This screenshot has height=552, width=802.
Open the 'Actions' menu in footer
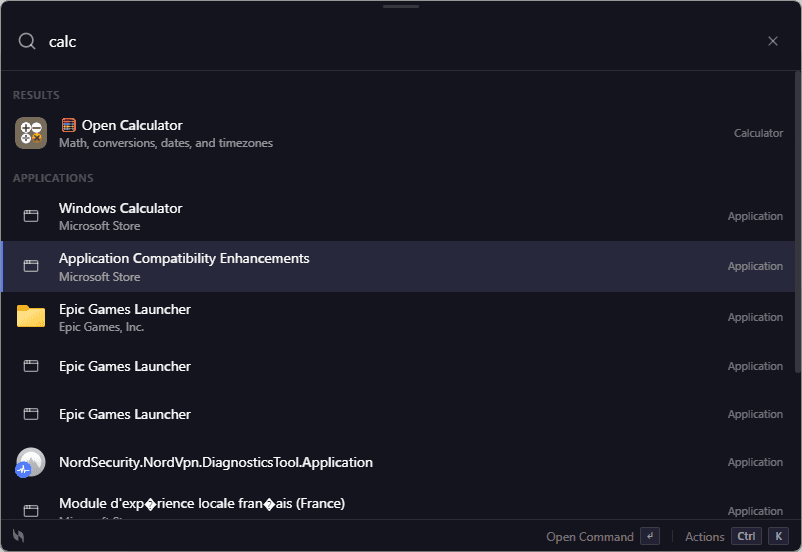[704, 537]
